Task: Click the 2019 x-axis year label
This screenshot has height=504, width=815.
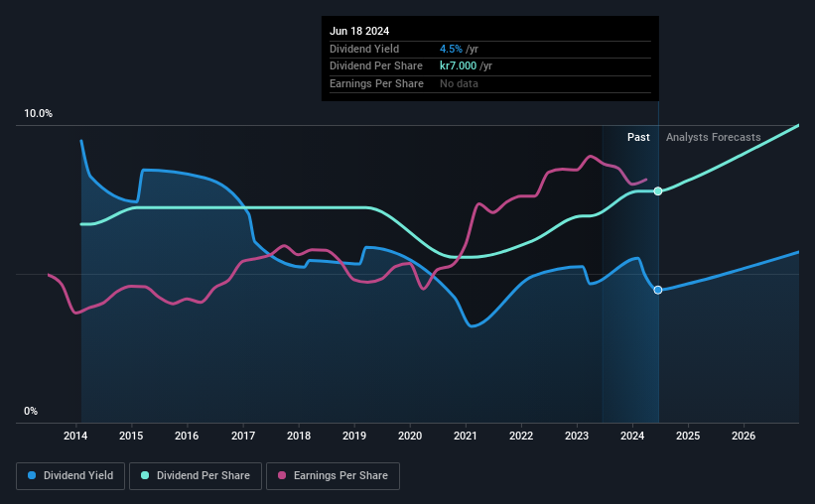Action: click(354, 436)
